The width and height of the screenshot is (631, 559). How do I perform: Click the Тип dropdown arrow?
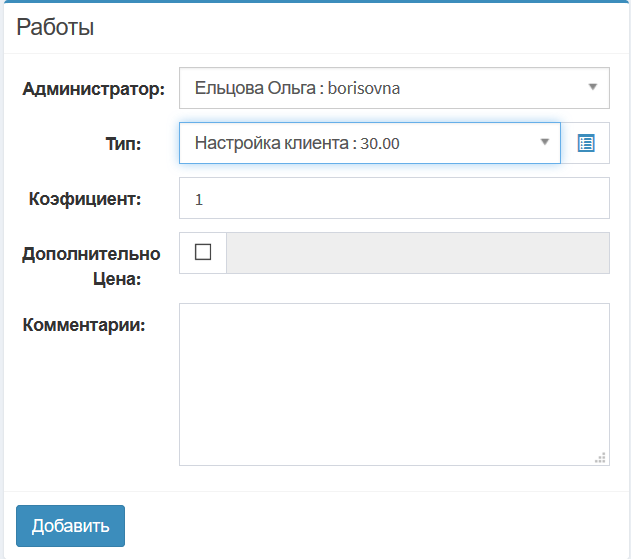544,142
